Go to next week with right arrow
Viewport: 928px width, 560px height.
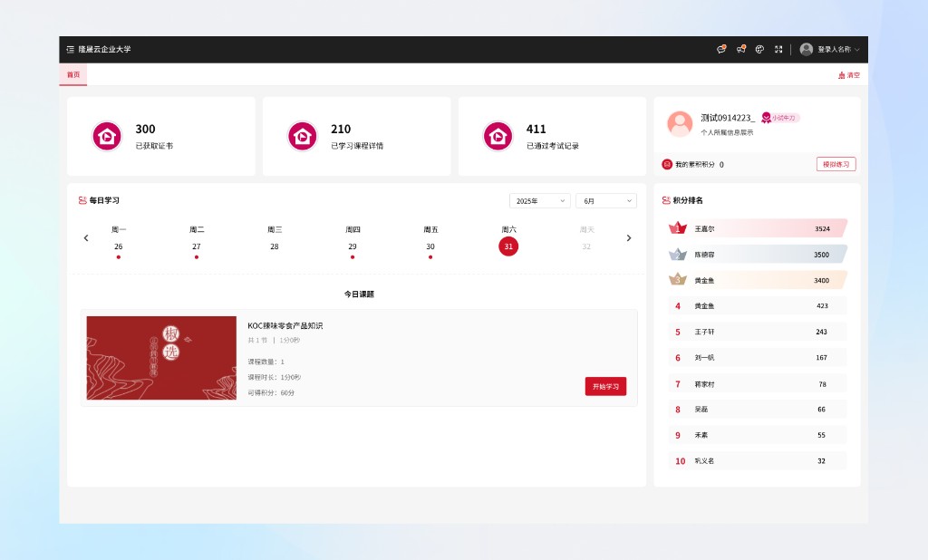(x=629, y=238)
